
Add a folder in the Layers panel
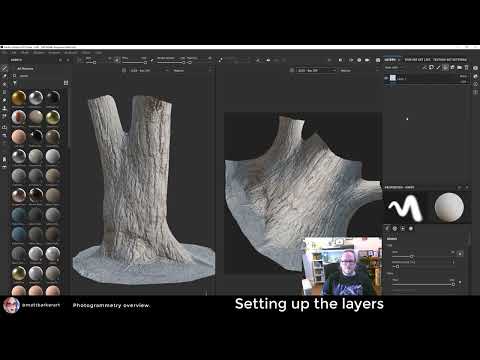pyautogui.click(x=459, y=68)
